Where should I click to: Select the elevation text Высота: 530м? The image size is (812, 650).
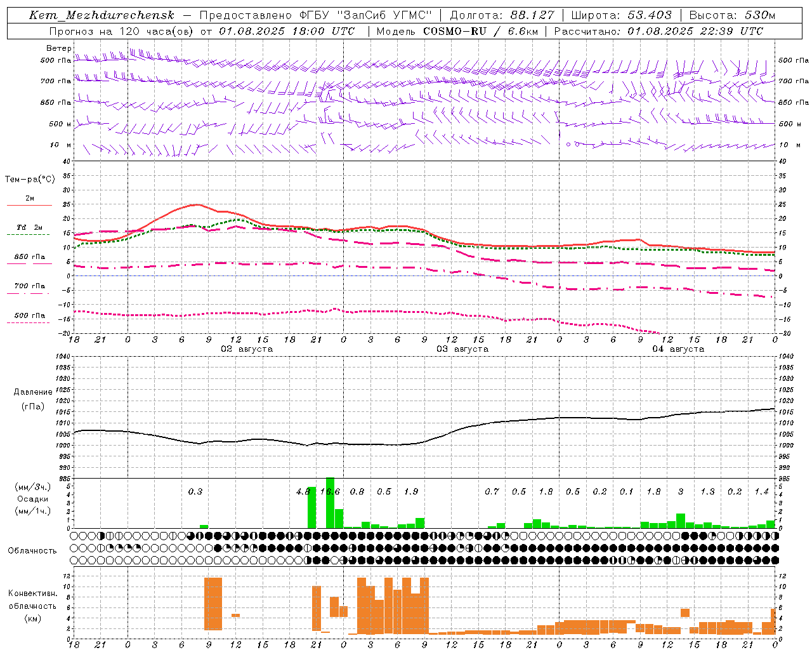coord(732,15)
